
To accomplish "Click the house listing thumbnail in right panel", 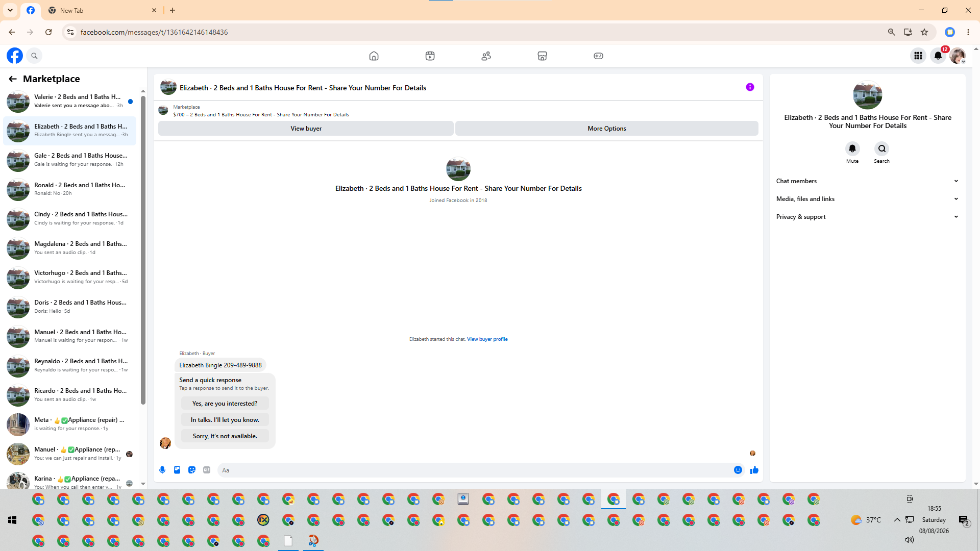I will pyautogui.click(x=867, y=94).
